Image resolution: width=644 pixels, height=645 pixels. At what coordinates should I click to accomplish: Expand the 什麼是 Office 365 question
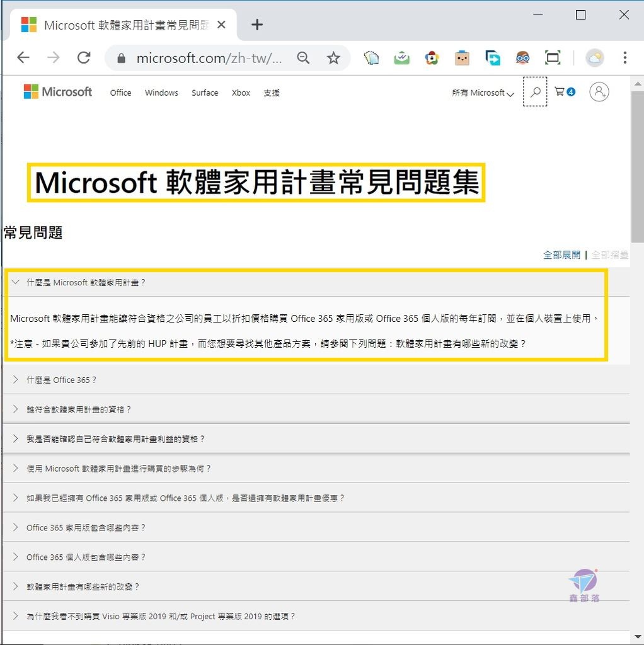click(x=316, y=380)
